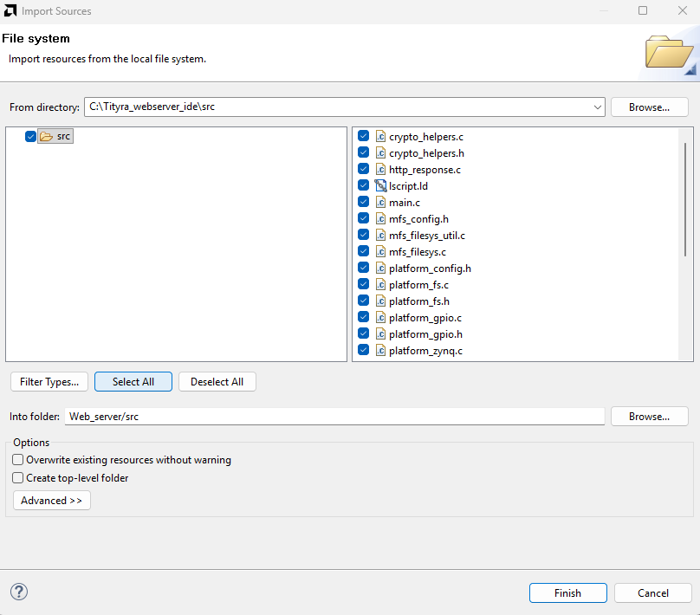Click the lscript.ld file icon
Image resolution: width=700 pixels, height=615 pixels.
click(380, 186)
